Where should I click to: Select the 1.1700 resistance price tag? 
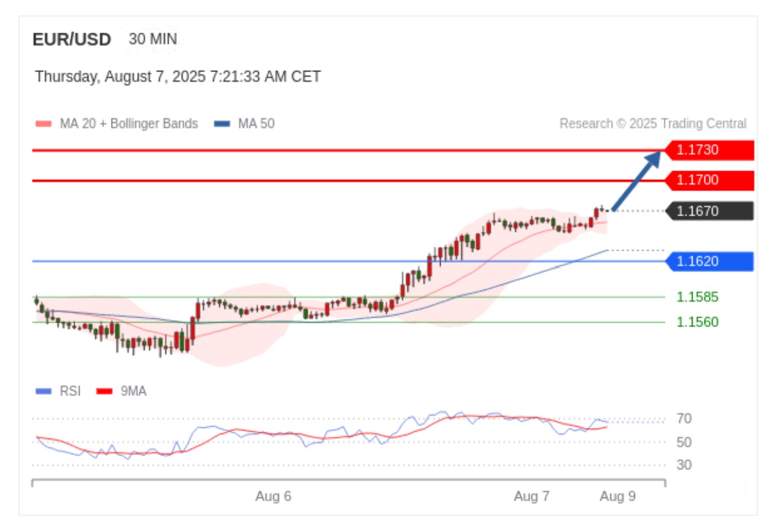(x=709, y=180)
